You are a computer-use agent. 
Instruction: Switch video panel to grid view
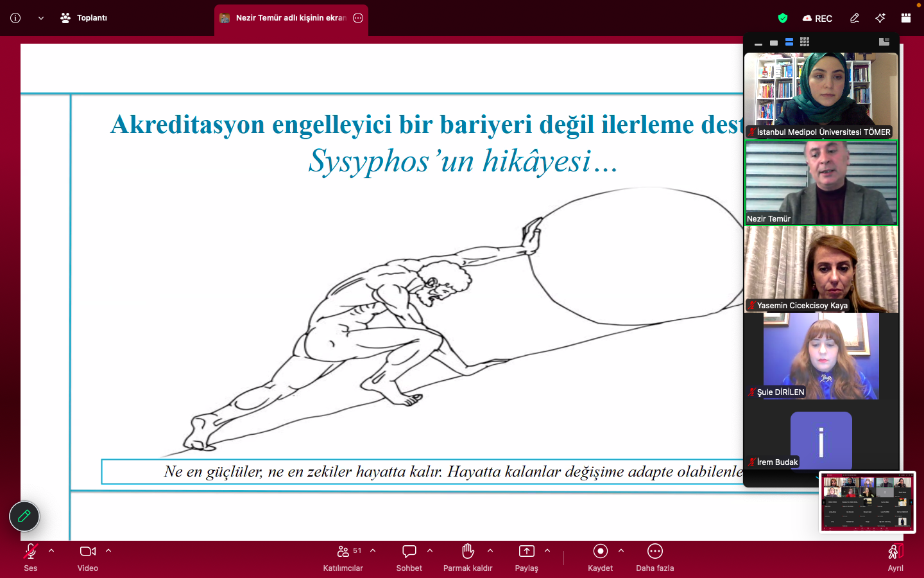(x=805, y=42)
